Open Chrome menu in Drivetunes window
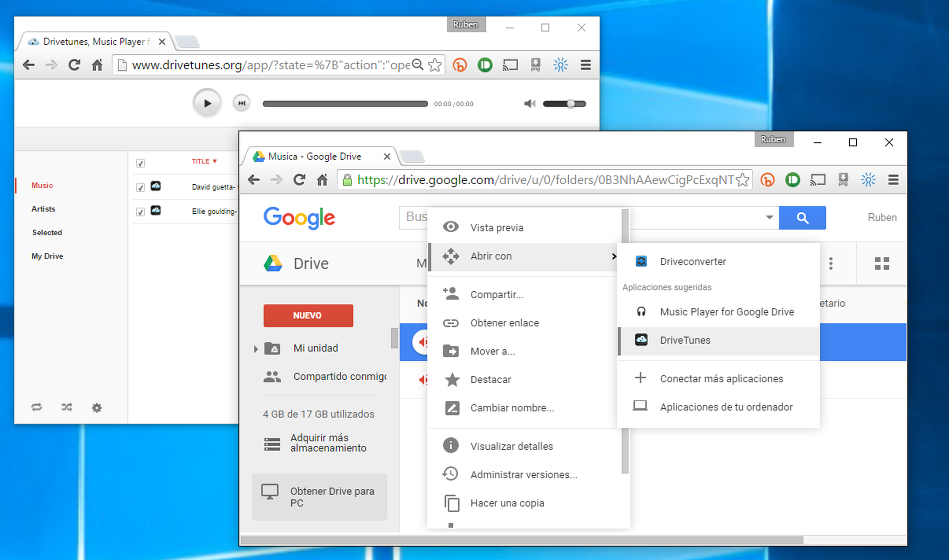Screen dimensions: 949x560 point(585,65)
